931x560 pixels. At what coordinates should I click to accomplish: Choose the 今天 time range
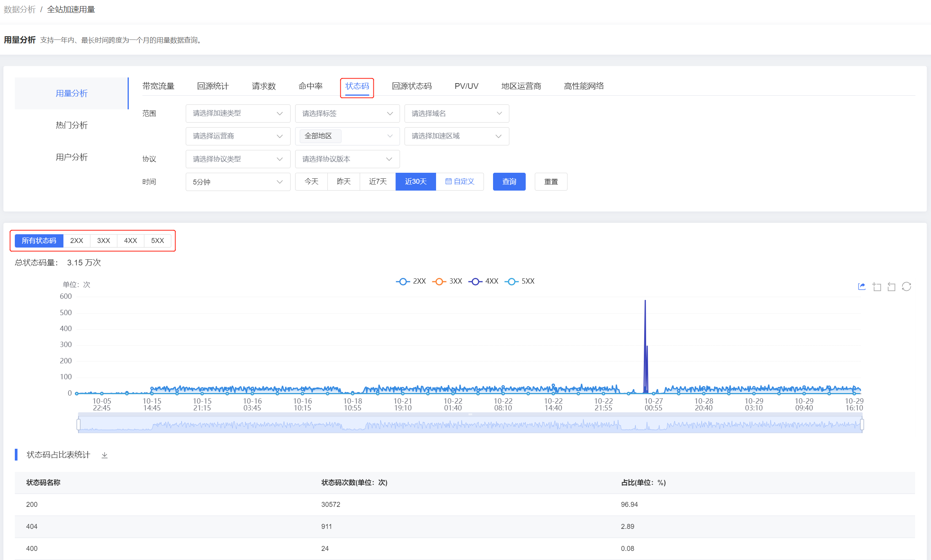coord(311,181)
